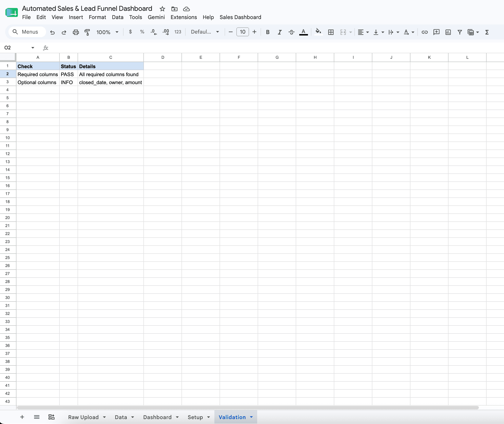Expand filter views dropdown arrow
This screenshot has width=504, height=424.
click(477, 32)
